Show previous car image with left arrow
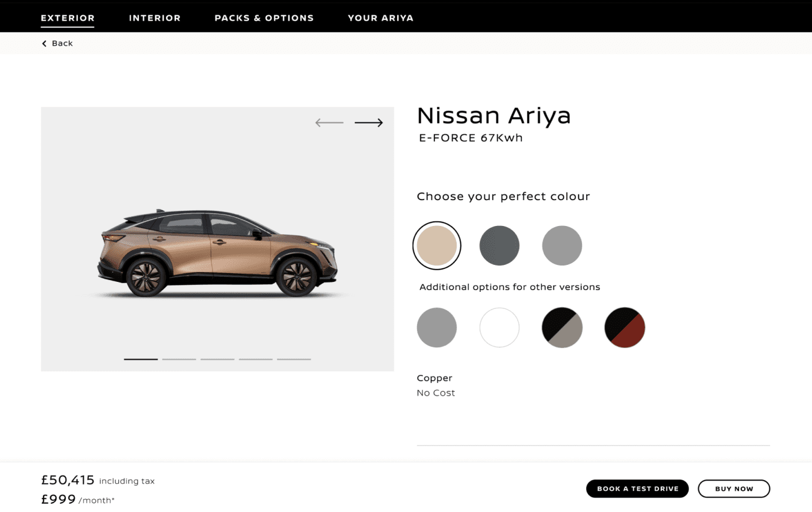 tap(330, 122)
